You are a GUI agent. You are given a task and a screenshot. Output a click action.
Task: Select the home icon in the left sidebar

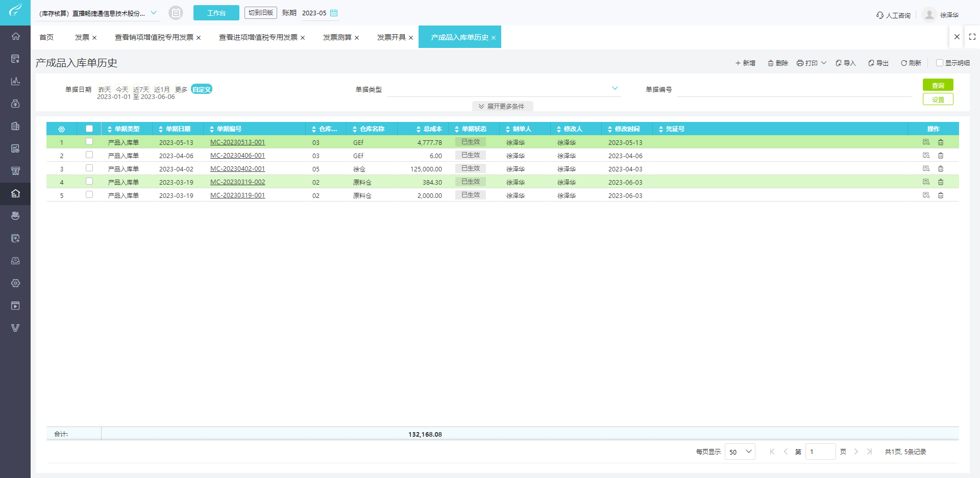15,36
